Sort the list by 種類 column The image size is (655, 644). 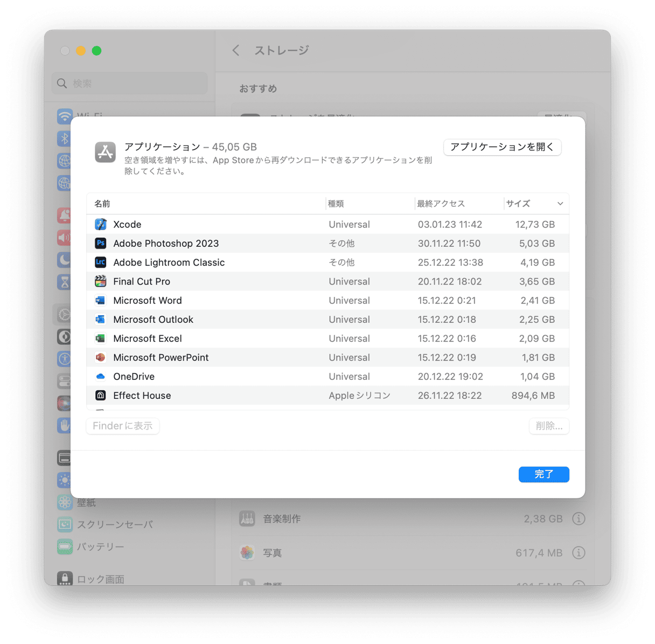[x=336, y=204]
